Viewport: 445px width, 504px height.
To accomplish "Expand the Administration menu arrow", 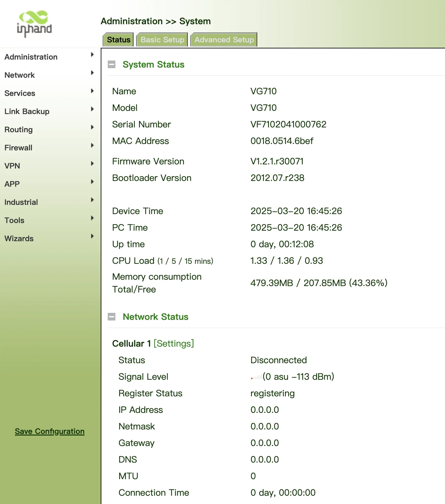I will click(x=92, y=54).
